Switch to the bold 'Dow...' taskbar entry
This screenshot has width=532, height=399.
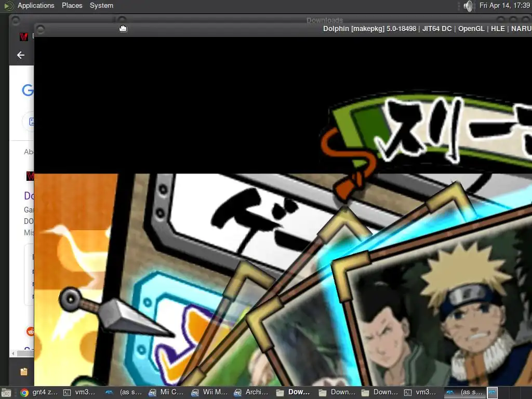click(294, 392)
